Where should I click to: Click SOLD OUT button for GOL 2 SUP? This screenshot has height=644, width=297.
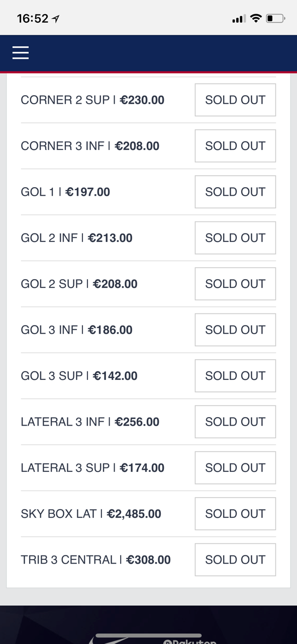[235, 284]
